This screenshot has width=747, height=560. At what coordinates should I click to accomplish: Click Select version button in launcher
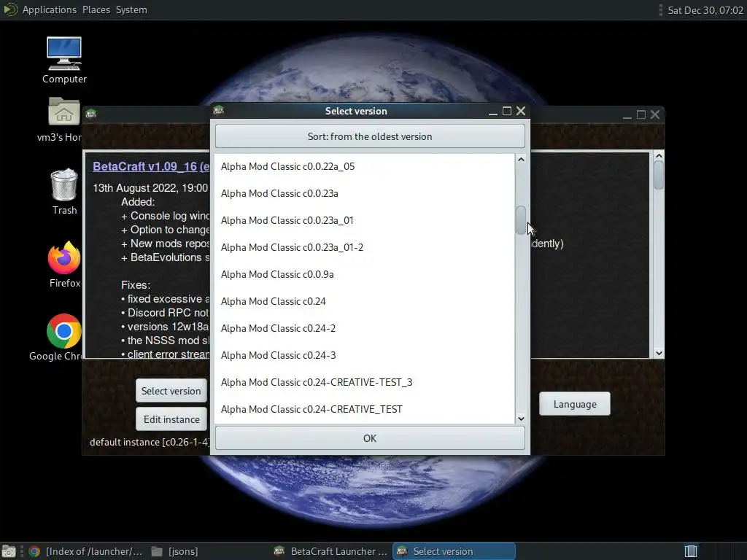tap(171, 391)
